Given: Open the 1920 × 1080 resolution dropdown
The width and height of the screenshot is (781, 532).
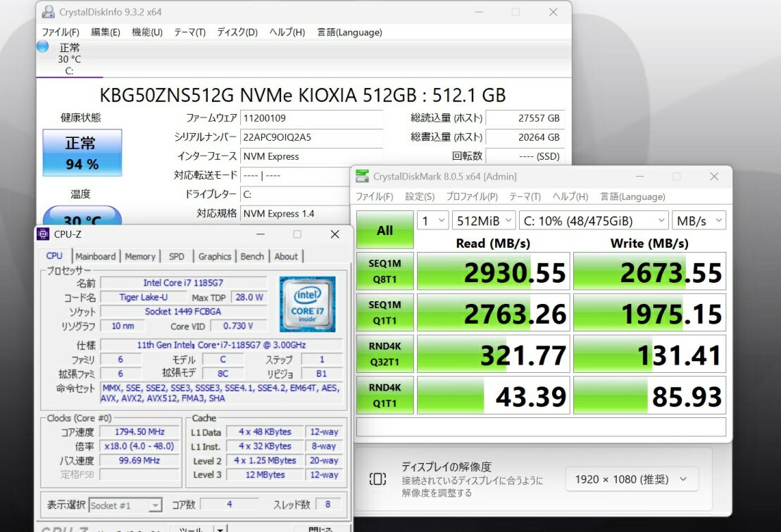Looking at the screenshot, I should [x=631, y=479].
